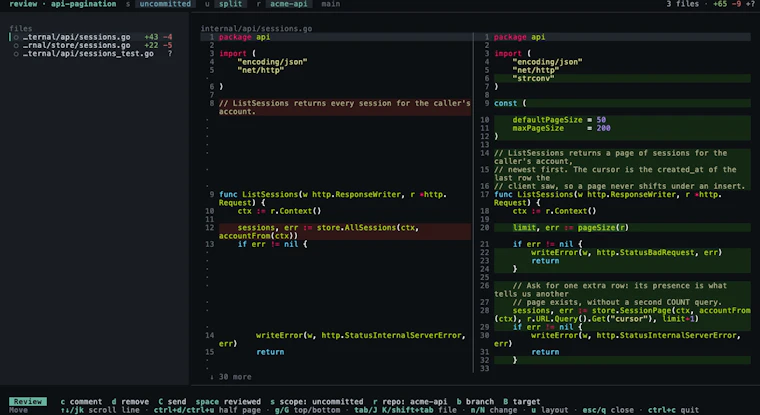The height and width of the screenshot is (415, 760).
Task: Click the 'review · api-pagination' title
Action: coord(63,4)
